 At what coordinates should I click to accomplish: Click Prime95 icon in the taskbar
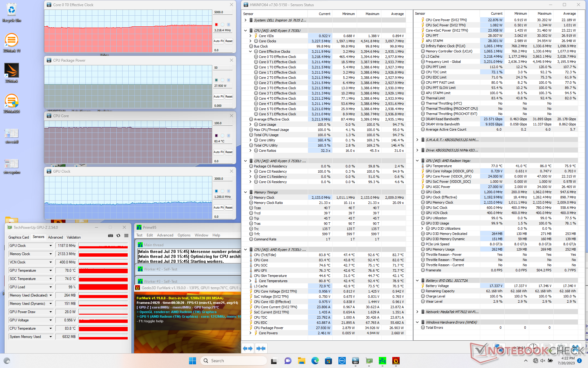click(x=382, y=361)
